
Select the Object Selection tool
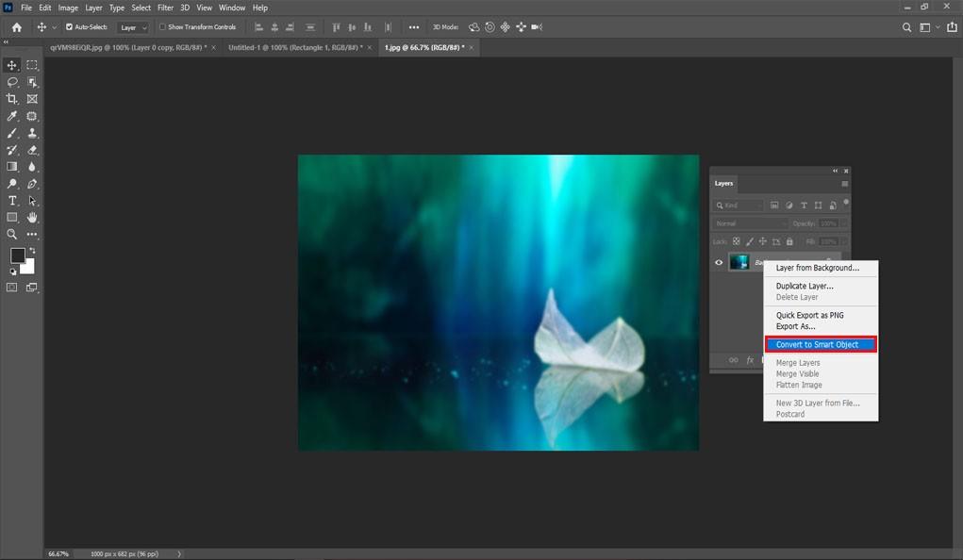tap(32, 82)
